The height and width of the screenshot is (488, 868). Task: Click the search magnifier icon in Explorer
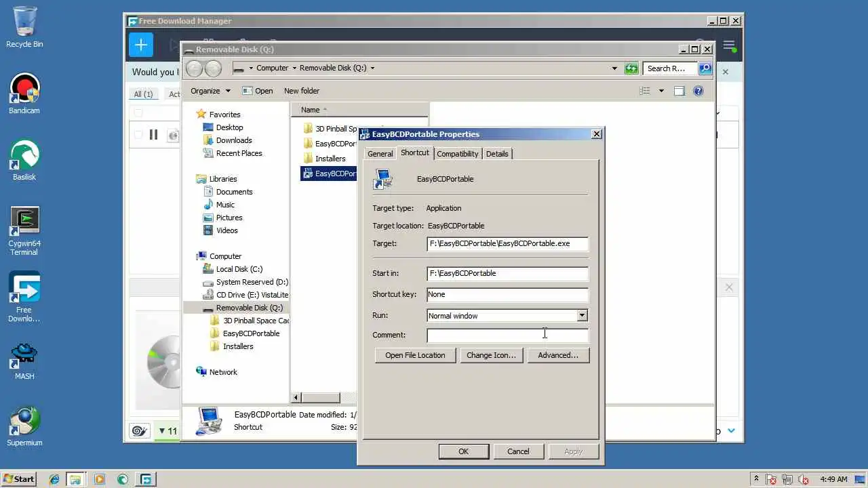coord(705,68)
